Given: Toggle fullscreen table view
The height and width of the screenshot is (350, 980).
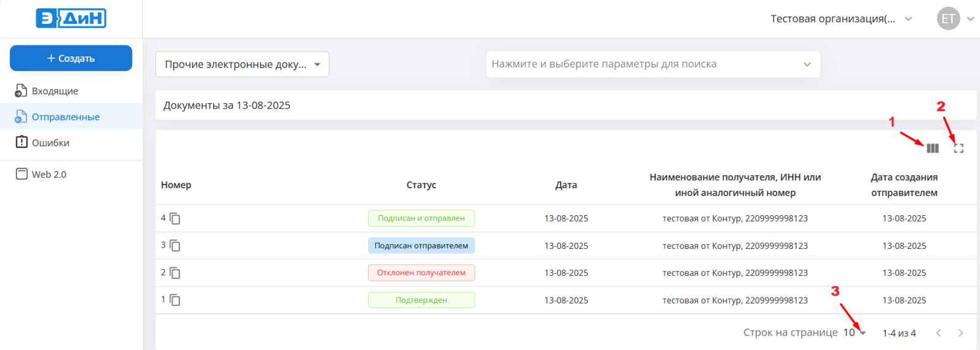Looking at the screenshot, I should pos(959,148).
